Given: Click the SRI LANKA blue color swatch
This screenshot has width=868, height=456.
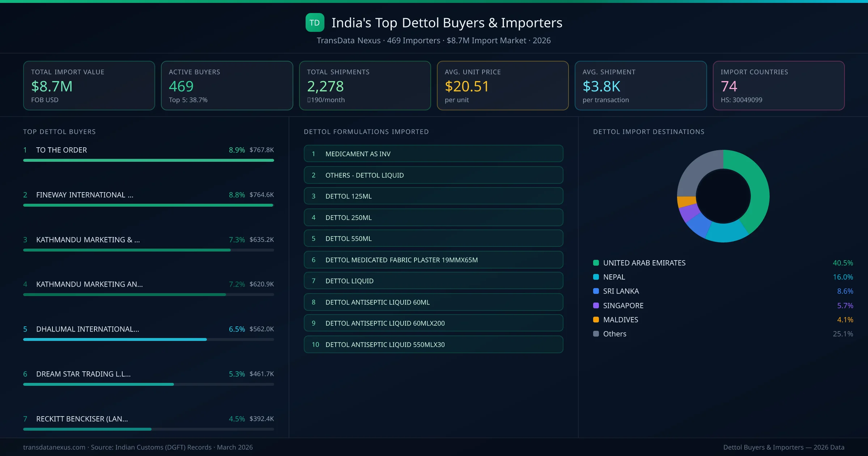Looking at the screenshot, I should click(x=596, y=291).
